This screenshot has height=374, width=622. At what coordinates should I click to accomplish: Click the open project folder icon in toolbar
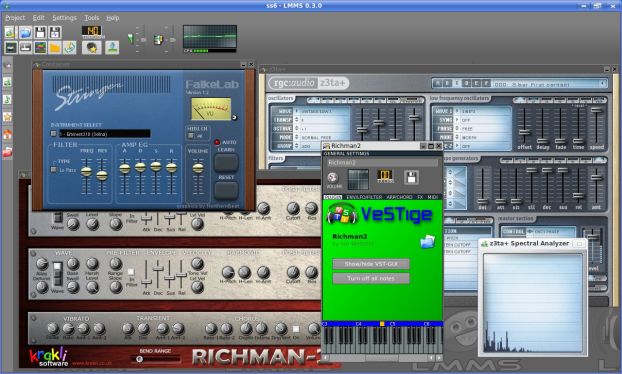point(25,33)
